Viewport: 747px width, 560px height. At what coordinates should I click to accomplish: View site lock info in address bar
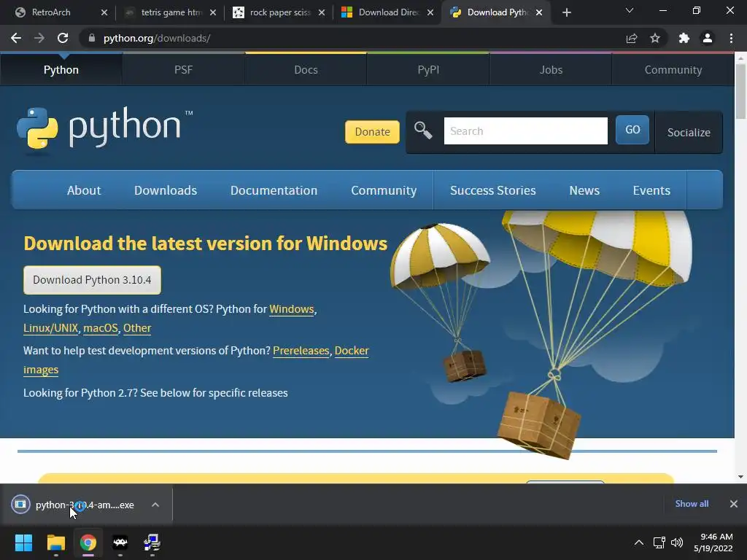coord(91,38)
